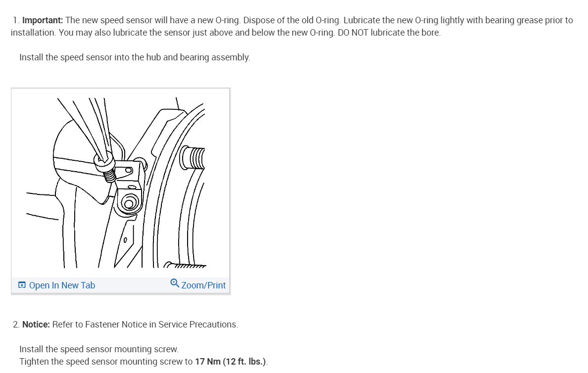The width and height of the screenshot is (588, 373).
Task: Click the Open In New Tab icon
Action: (22, 285)
